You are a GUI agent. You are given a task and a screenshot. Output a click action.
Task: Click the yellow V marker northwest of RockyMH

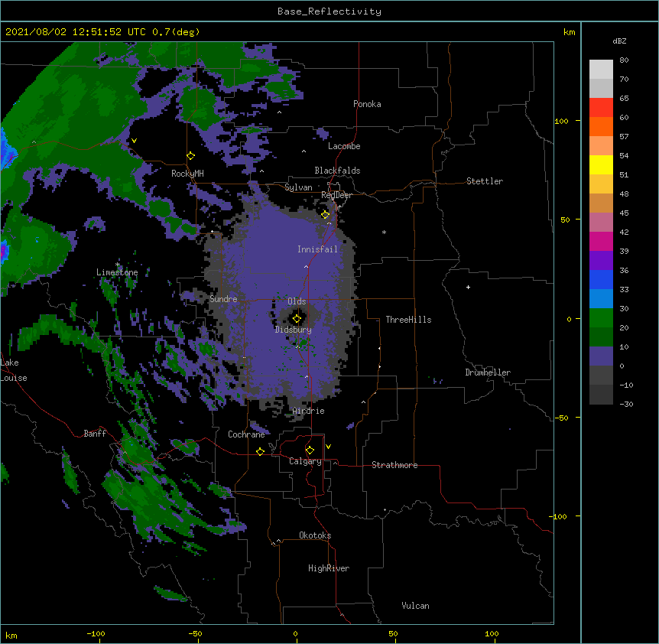(134, 141)
